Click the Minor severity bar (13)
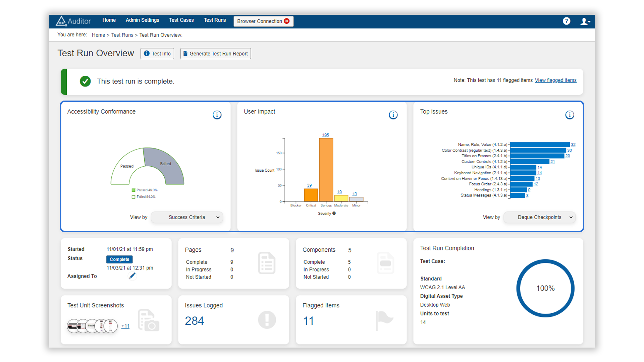 (x=356, y=199)
